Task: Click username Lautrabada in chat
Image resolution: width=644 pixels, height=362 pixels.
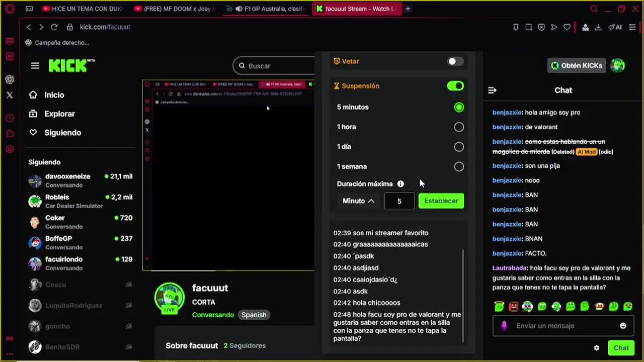Action: [509, 268]
